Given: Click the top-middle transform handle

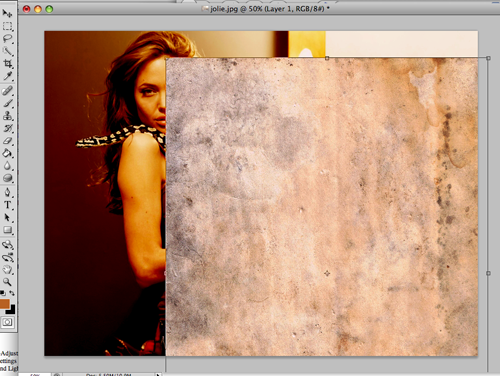Looking at the screenshot, I should pyautogui.click(x=327, y=58).
